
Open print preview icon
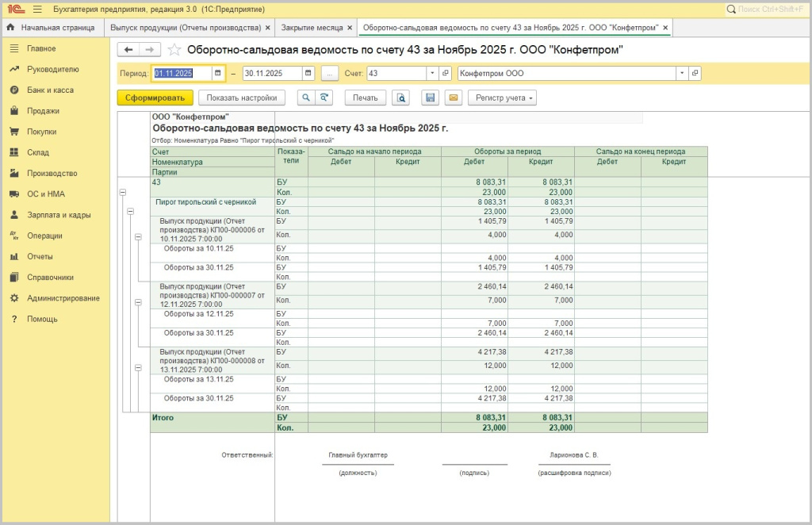(x=401, y=98)
